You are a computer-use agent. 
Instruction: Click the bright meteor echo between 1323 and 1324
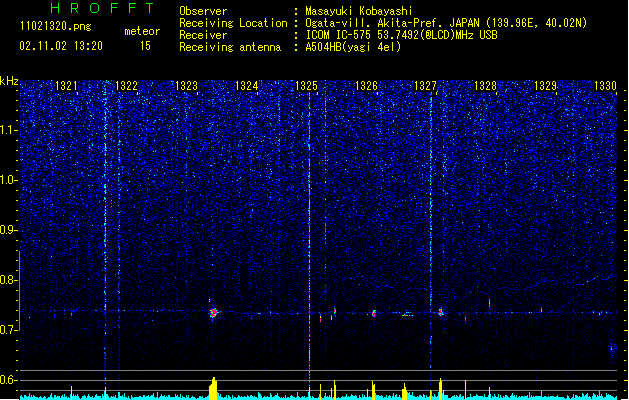213,313
